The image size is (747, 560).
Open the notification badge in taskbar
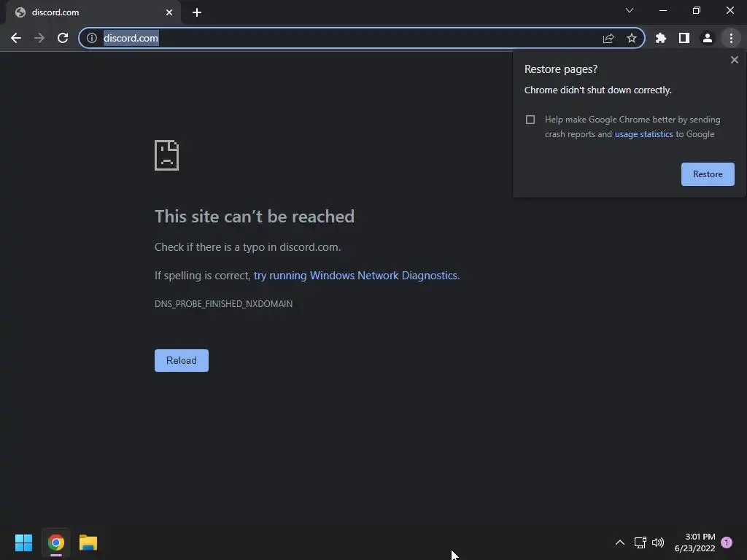(727, 542)
